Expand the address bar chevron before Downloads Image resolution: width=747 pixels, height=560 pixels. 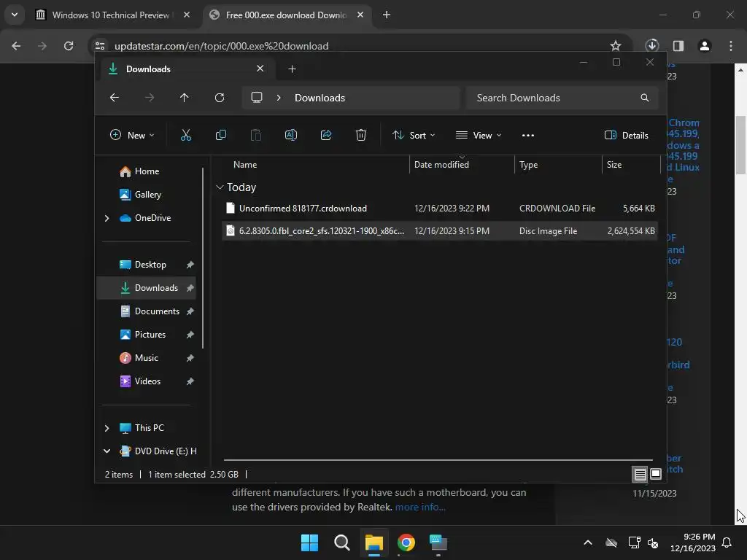coord(279,98)
